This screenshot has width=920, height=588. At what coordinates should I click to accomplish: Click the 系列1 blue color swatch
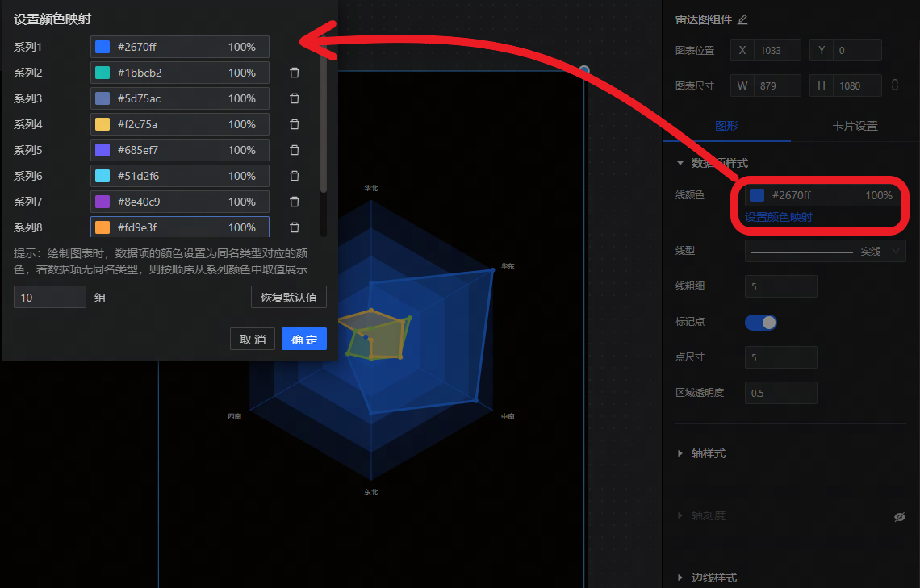coord(102,47)
